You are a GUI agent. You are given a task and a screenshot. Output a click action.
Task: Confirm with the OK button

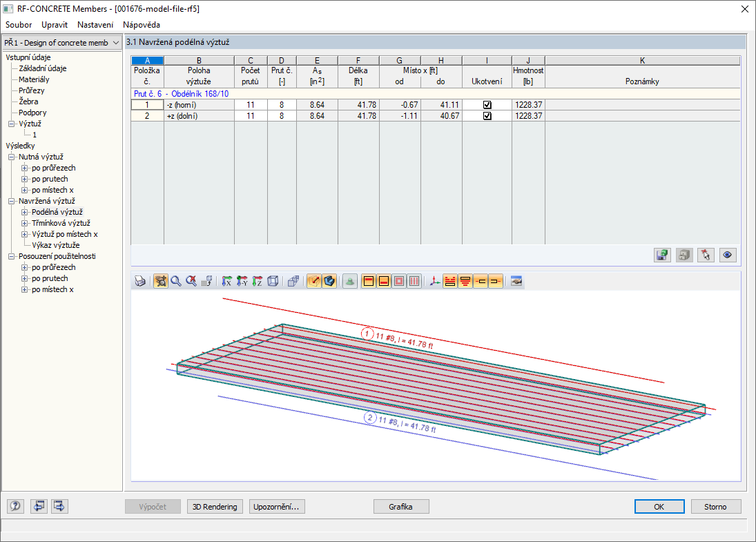click(x=659, y=506)
